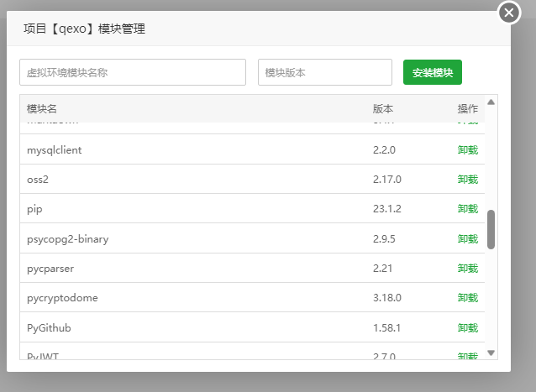
Task: Click the 版本 column header
Action: 383,109
